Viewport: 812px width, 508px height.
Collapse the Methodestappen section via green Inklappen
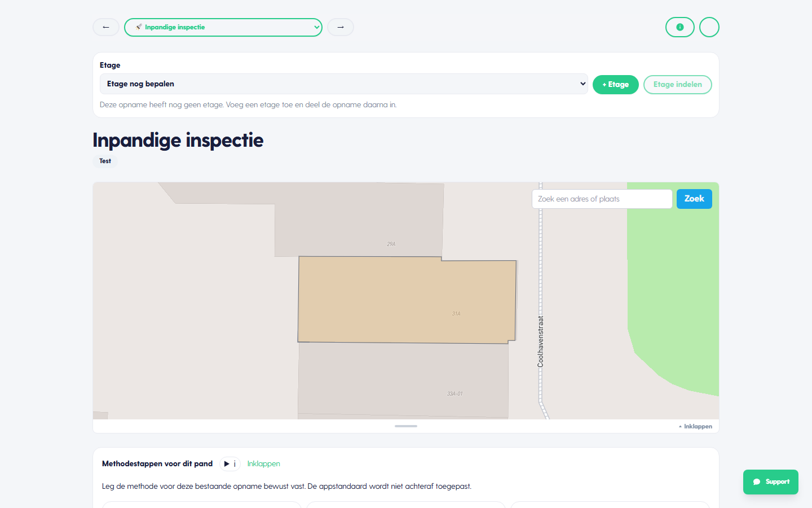click(263, 464)
